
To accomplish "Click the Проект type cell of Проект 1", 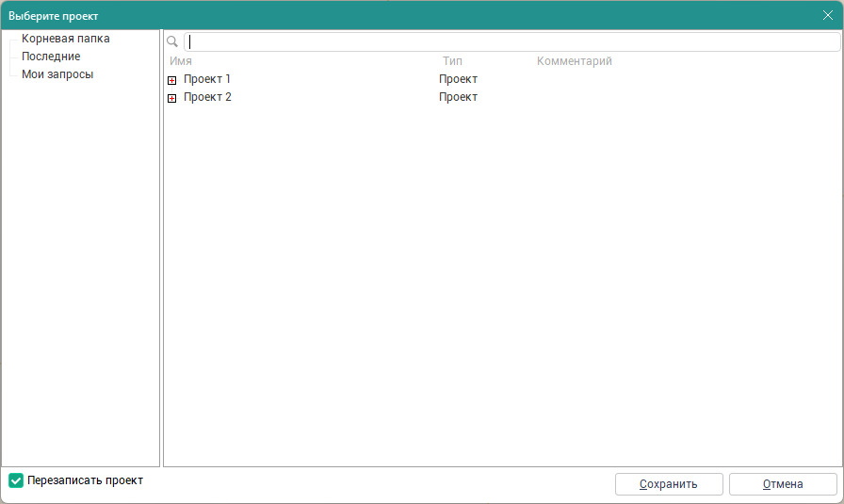I will tap(458, 79).
